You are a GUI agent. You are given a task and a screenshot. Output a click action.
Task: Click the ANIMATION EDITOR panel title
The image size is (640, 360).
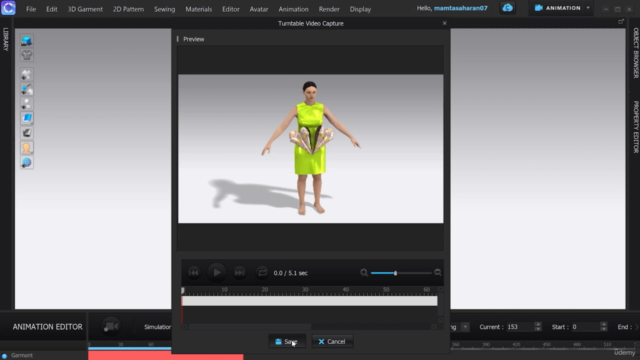[47, 327]
